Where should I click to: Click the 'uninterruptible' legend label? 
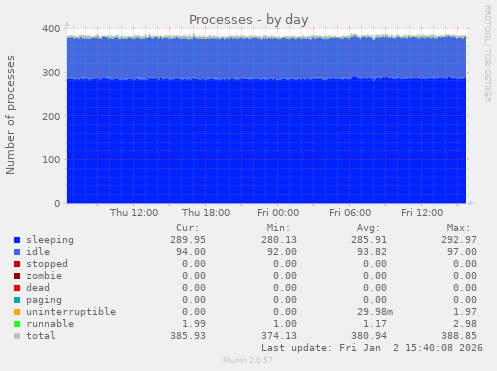(x=71, y=312)
